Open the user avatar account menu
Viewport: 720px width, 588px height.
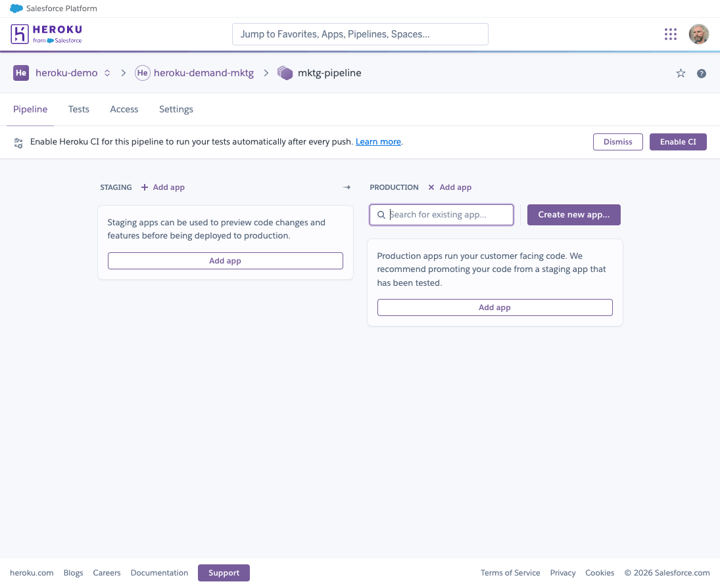click(698, 34)
